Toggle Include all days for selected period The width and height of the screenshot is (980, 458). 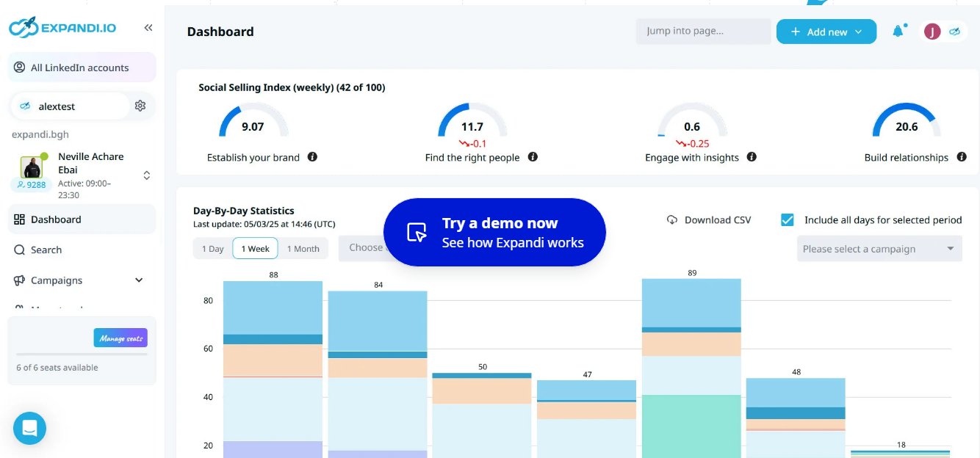point(788,219)
